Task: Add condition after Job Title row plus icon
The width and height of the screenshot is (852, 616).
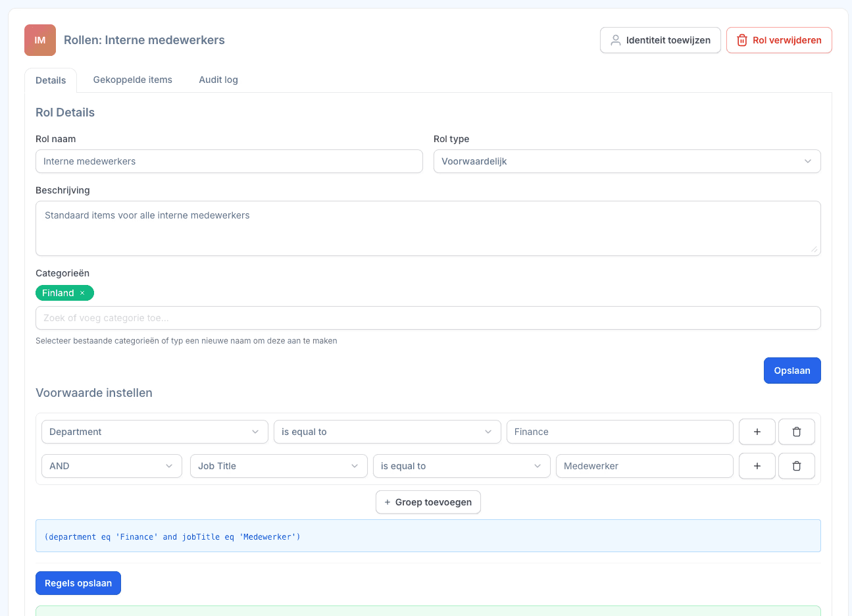Action: 757,466
